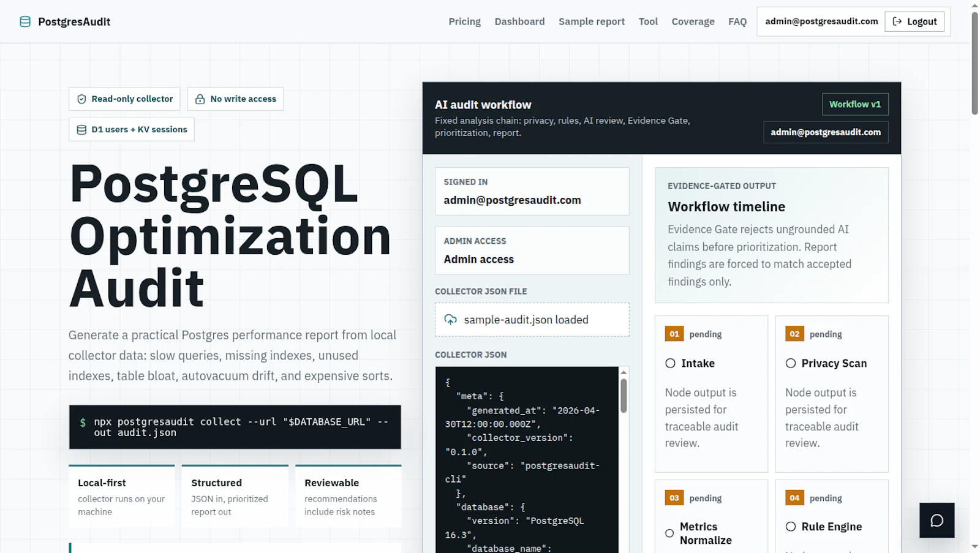Click the Logout button
Viewport: 980px width, 553px height.
(914, 21)
